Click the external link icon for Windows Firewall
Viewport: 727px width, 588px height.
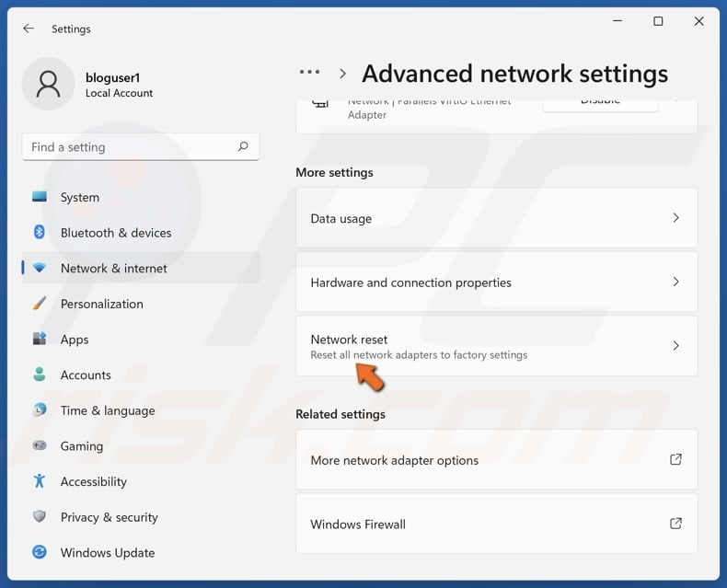tap(676, 524)
